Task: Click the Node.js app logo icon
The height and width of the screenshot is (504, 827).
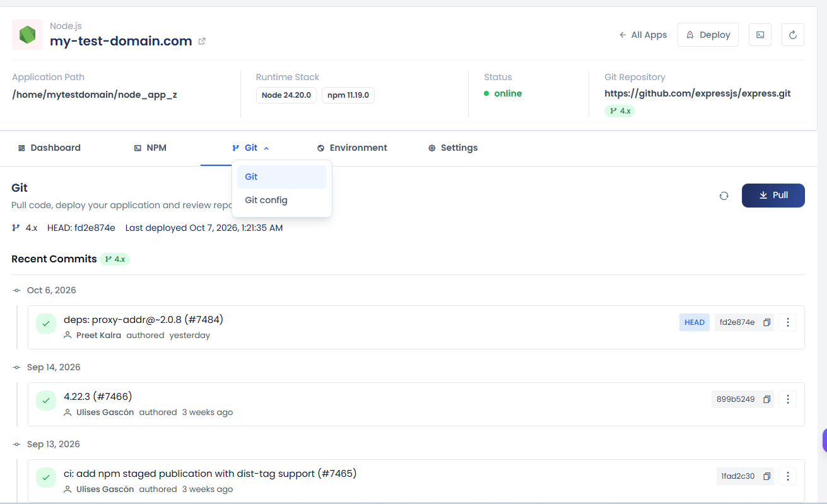Action: pyautogui.click(x=27, y=35)
